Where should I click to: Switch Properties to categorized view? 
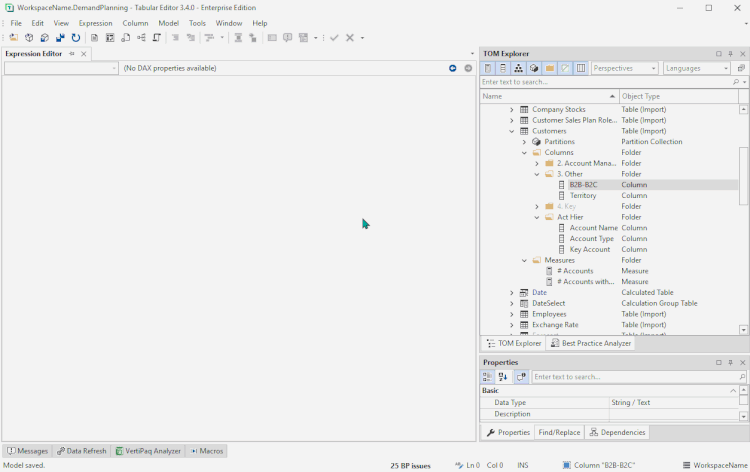click(487, 377)
